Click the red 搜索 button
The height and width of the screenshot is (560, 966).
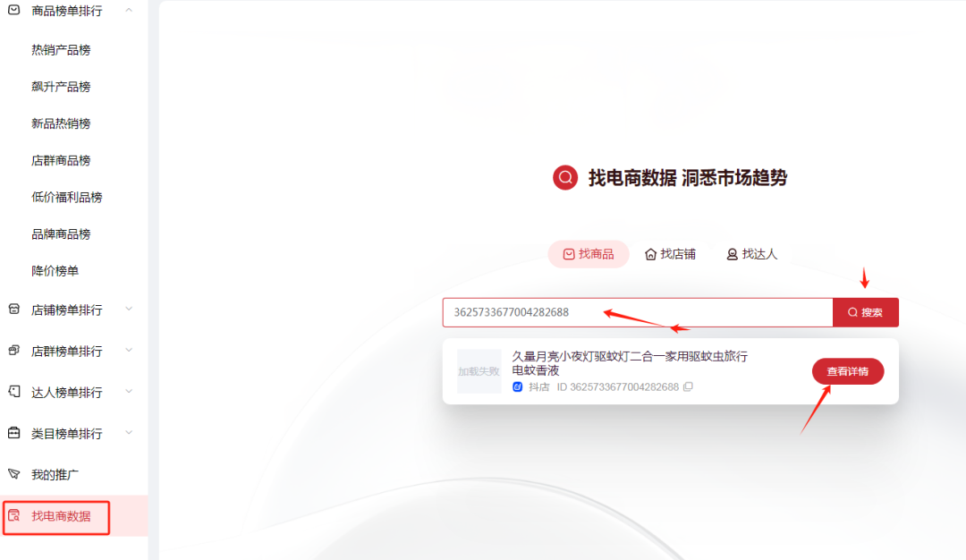[866, 312]
